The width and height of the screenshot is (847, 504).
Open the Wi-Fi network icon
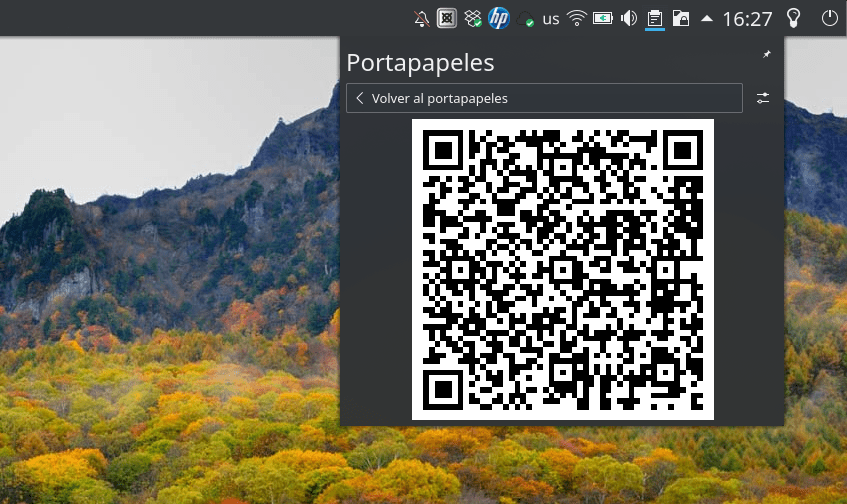point(576,19)
